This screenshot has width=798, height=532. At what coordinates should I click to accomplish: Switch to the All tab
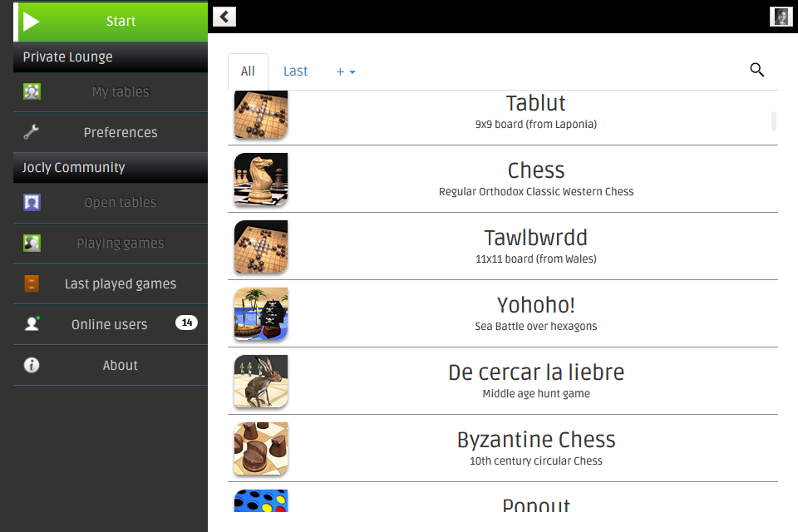pyautogui.click(x=248, y=71)
